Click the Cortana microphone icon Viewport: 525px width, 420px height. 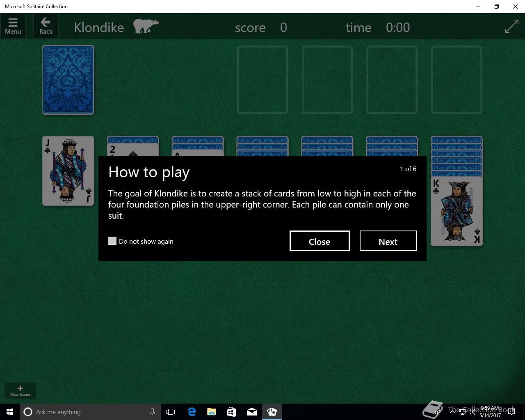pyautogui.click(x=152, y=412)
